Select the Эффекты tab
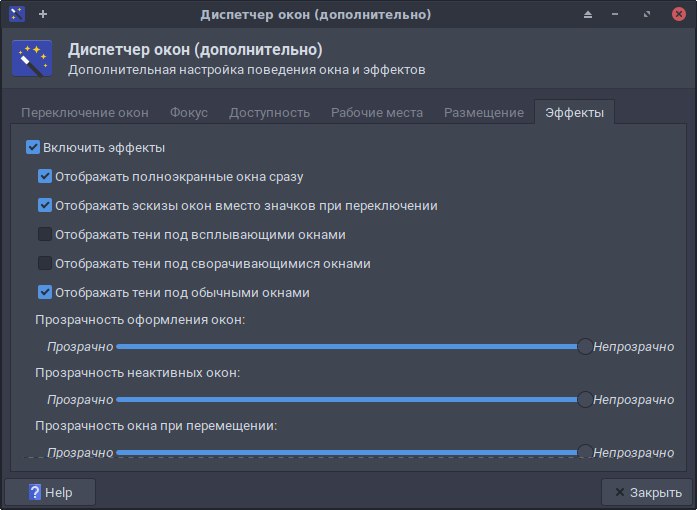The image size is (697, 510). coord(574,112)
